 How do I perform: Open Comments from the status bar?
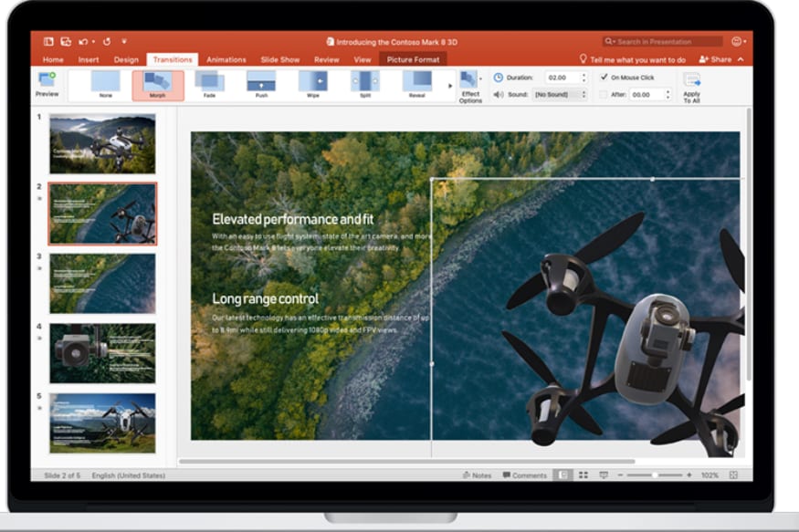524,475
